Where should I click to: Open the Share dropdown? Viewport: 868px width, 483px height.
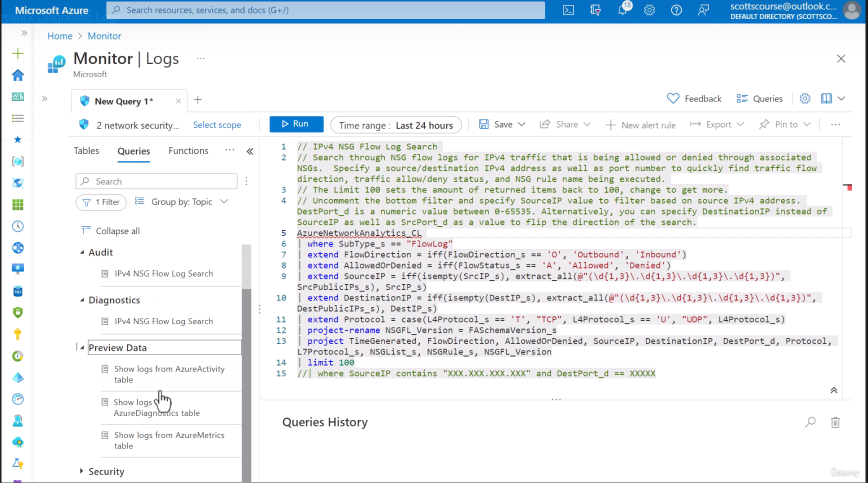[x=565, y=124]
